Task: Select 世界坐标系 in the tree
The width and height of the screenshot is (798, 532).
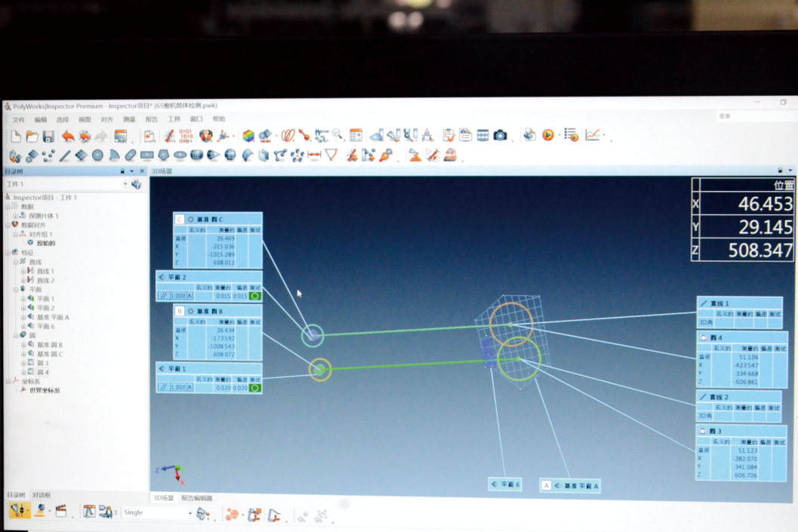Action: pyautogui.click(x=45, y=390)
